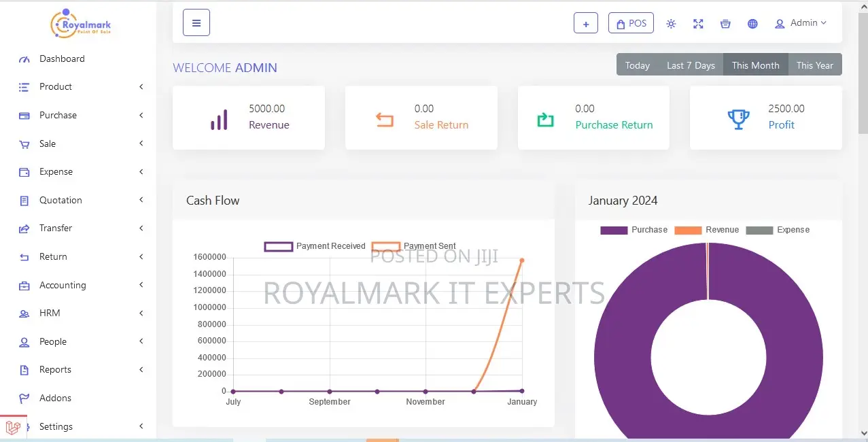Toggle Revenue legend in January 2024 chart

pyautogui.click(x=706, y=230)
